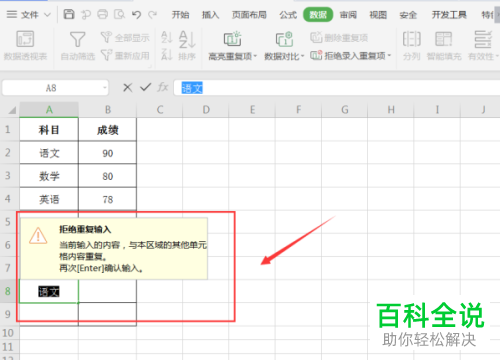Switch to the 开始 tab

click(x=181, y=15)
